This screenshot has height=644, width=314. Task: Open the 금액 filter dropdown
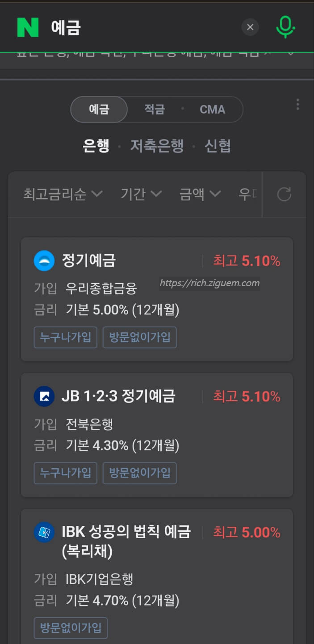[200, 194]
